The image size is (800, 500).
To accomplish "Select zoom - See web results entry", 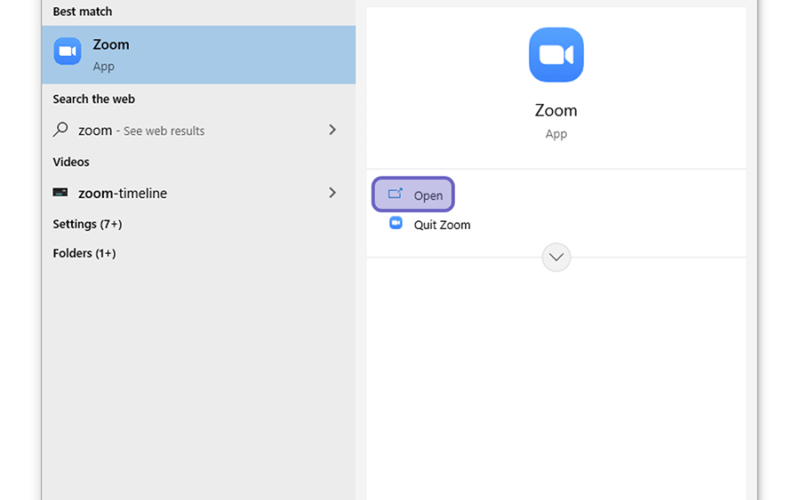I will pyautogui.click(x=199, y=130).
